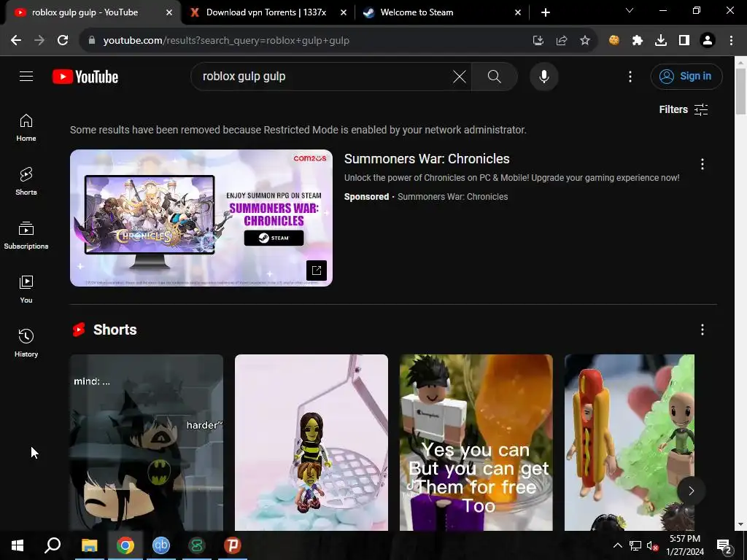This screenshot has height=560, width=747.
Task: Close the Welcome to Steam tab
Action: click(x=518, y=13)
